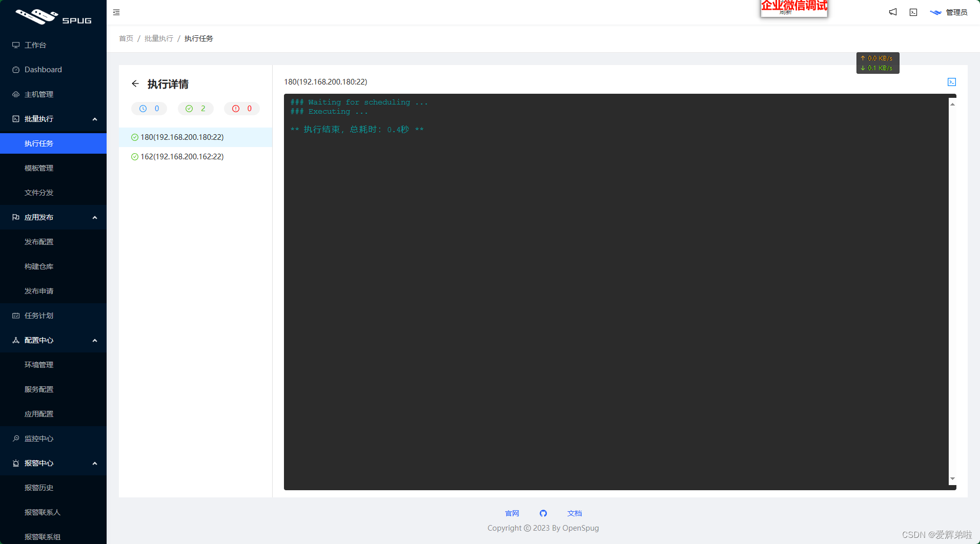Open the 文档 footer link
Screen dimensions: 980x544
[x=575, y=513]
